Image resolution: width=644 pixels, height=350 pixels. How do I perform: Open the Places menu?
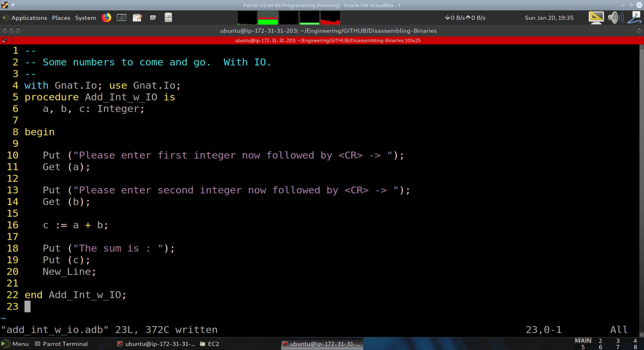point(61,18)
